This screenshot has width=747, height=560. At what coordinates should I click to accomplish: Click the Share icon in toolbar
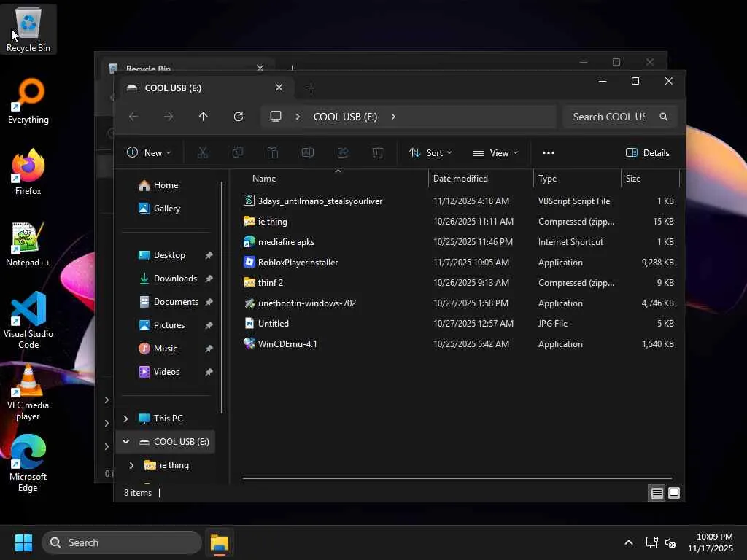point(343,153)
